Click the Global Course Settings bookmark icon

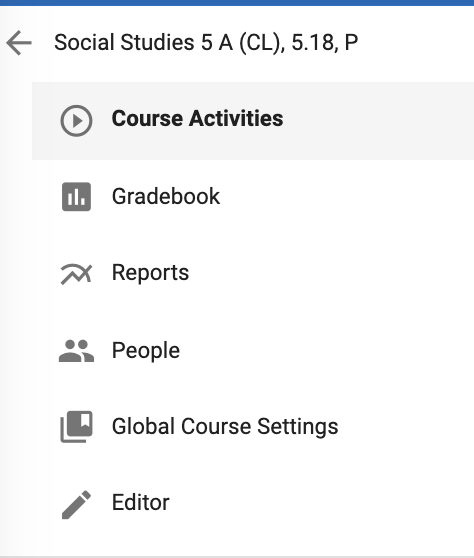pos(76,427)
